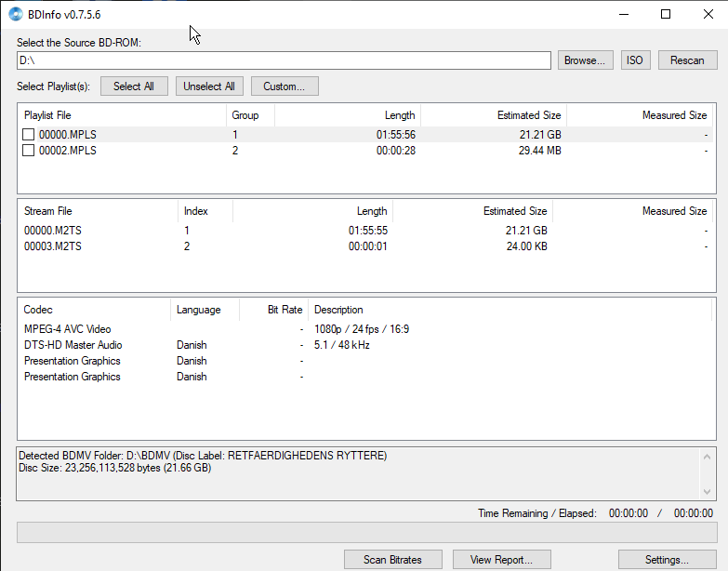Minimize the BDInfo window
728x571 pixels.
tap(624, 14)
